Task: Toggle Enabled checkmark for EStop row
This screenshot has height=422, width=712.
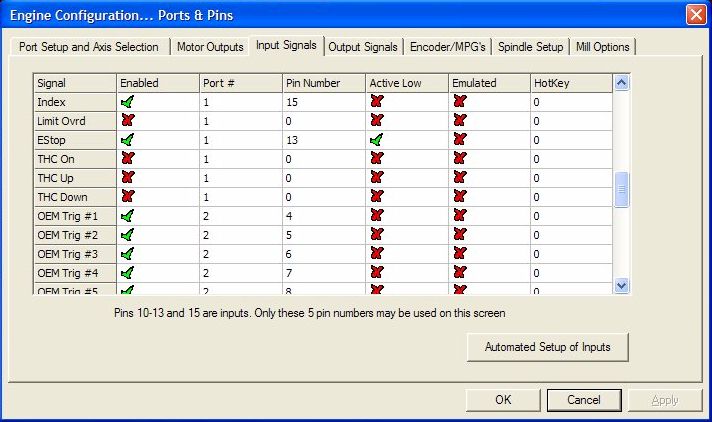Action: pos(128,139)
